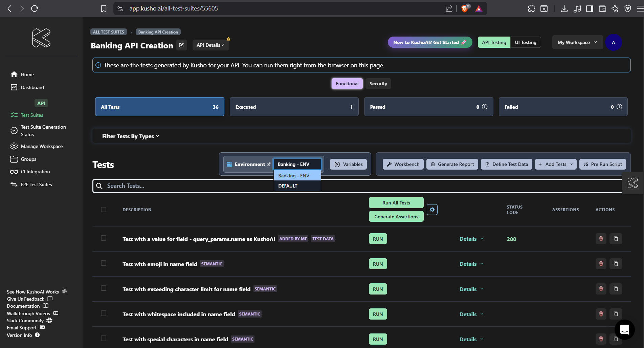Click Generate Assertions button
Image resolution: width=644 pixels, height=348 pixels.
pos(396,216)
